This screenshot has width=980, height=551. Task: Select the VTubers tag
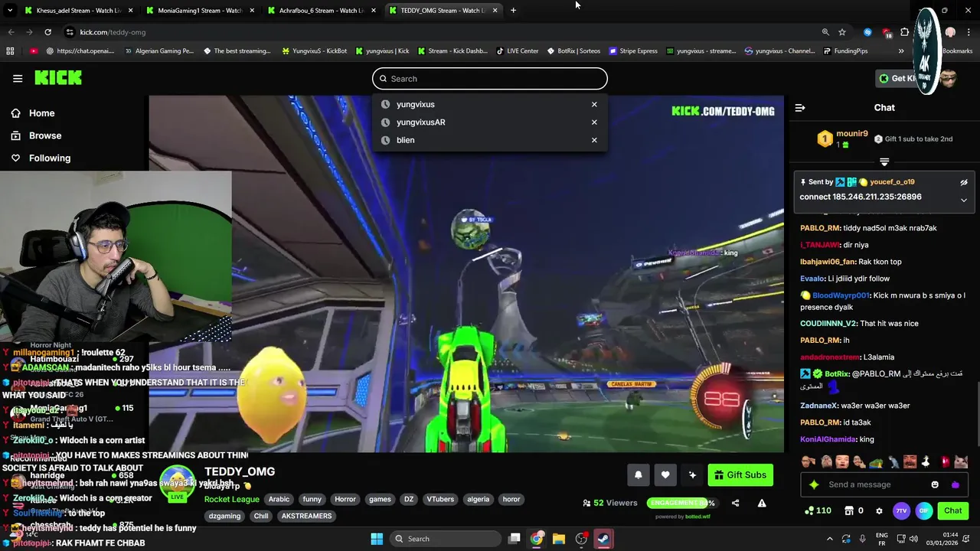(x=440, y=499)
